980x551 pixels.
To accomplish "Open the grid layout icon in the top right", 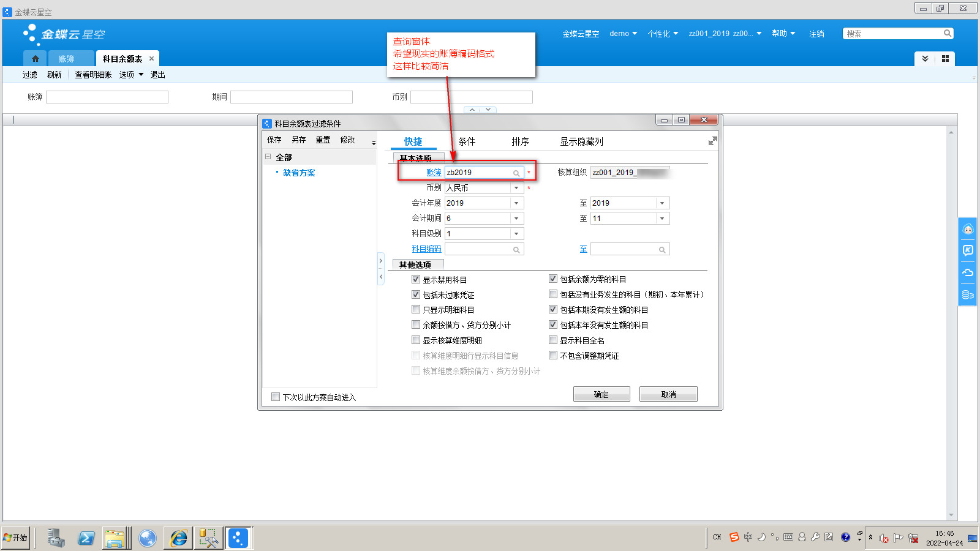I will [945, 59].
